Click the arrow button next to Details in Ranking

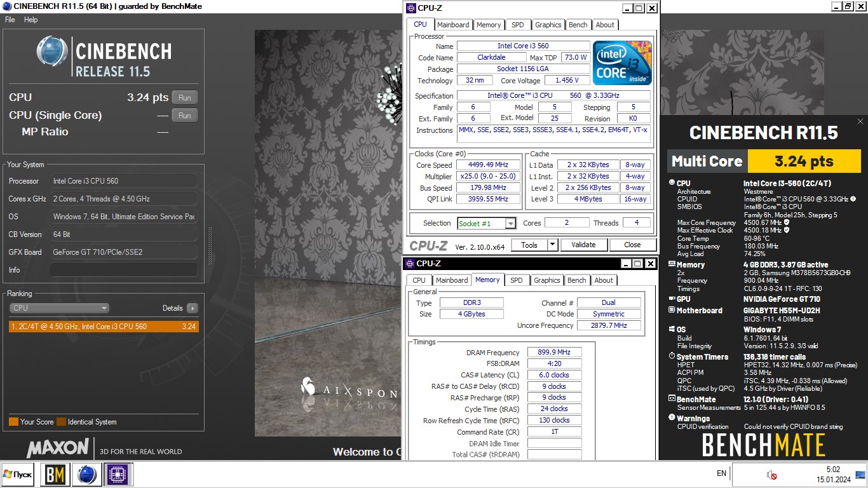click(x=192, y=308)
